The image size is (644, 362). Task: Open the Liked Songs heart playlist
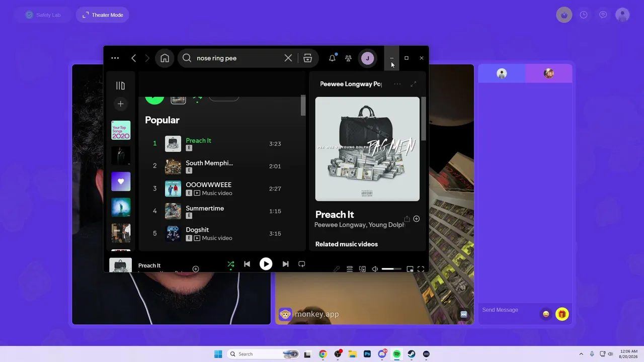pos(121,182)
